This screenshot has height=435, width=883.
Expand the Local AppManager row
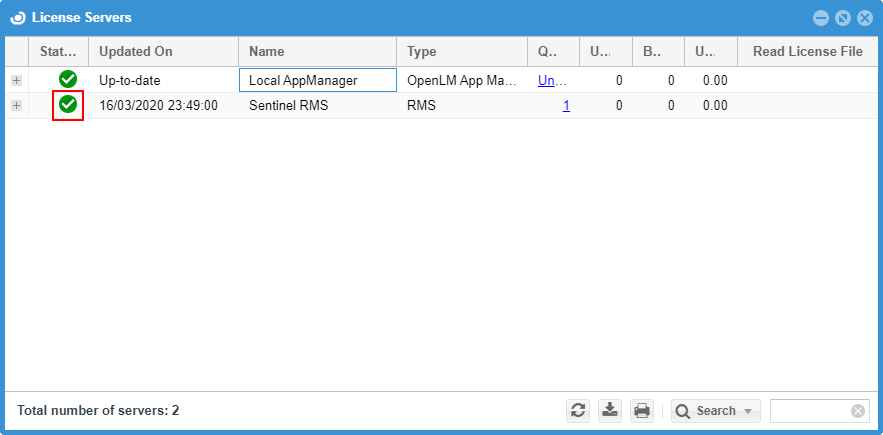(16, 80)
